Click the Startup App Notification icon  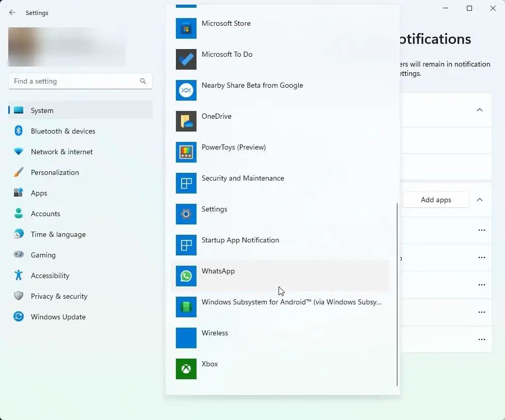click(x=186, y=245)
